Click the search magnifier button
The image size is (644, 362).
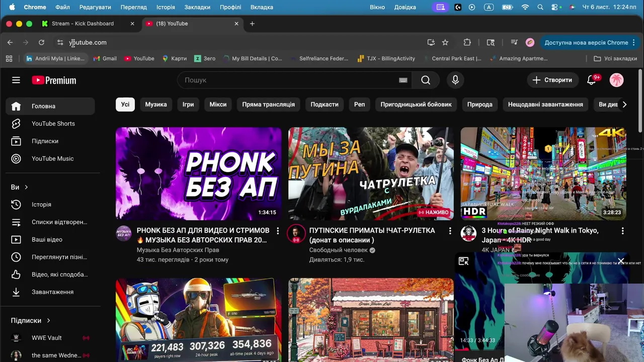point(426,80)
